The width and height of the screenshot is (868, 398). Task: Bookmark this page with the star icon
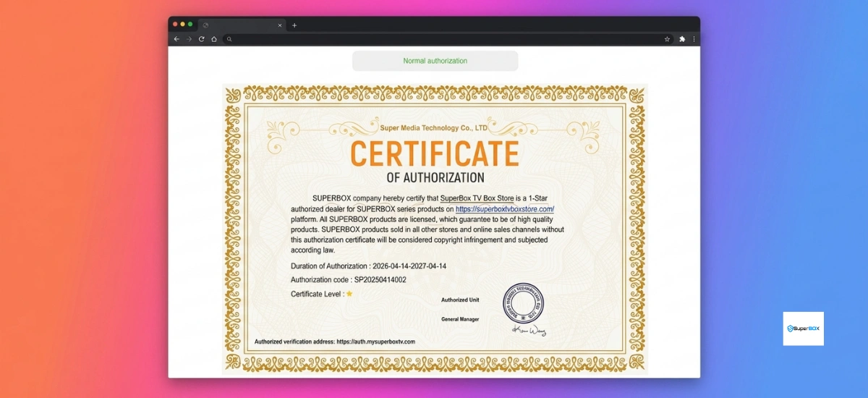(667, 39)
